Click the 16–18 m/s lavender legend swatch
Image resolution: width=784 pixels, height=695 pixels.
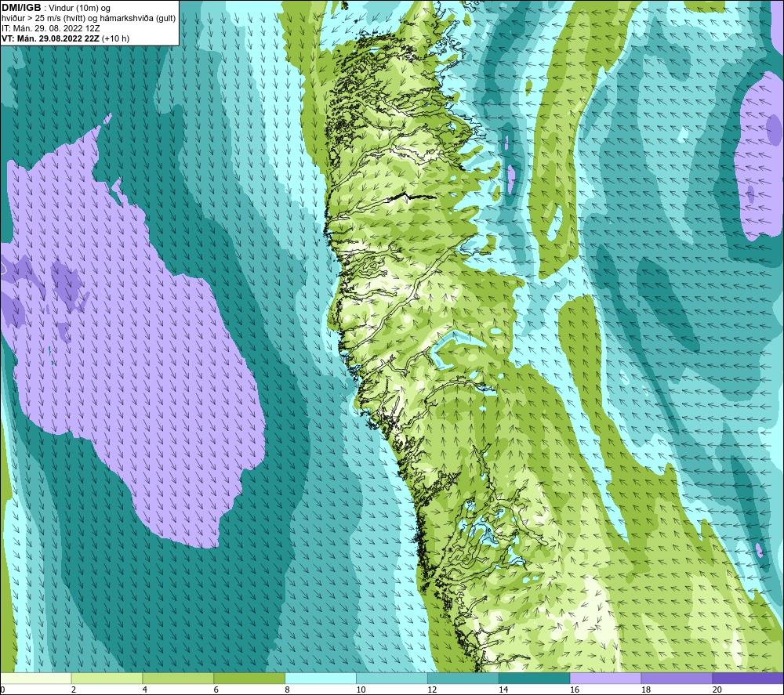(605, 678)
